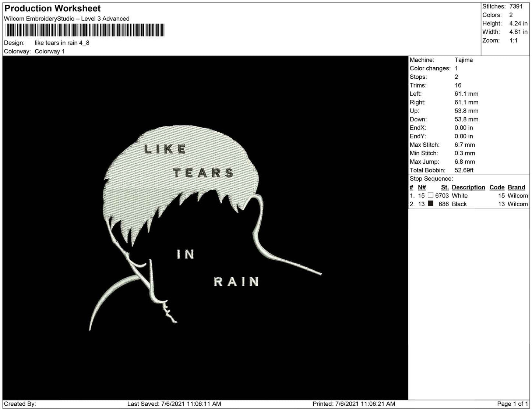The height and width of the screenshot is (409, 532).
Task: Select the "Black" thread description
Action: pyautogui.click(x=459, y=204)
